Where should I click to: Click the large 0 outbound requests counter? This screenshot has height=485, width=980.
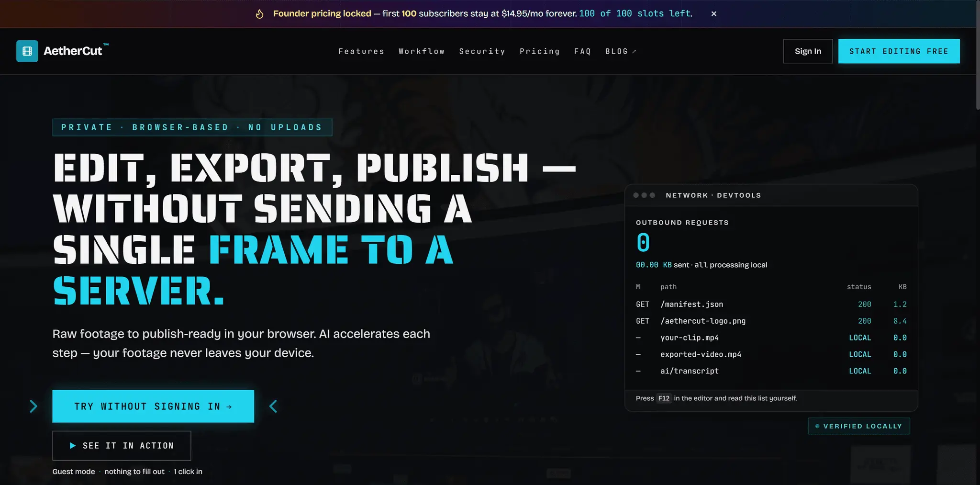coord(643,242)
